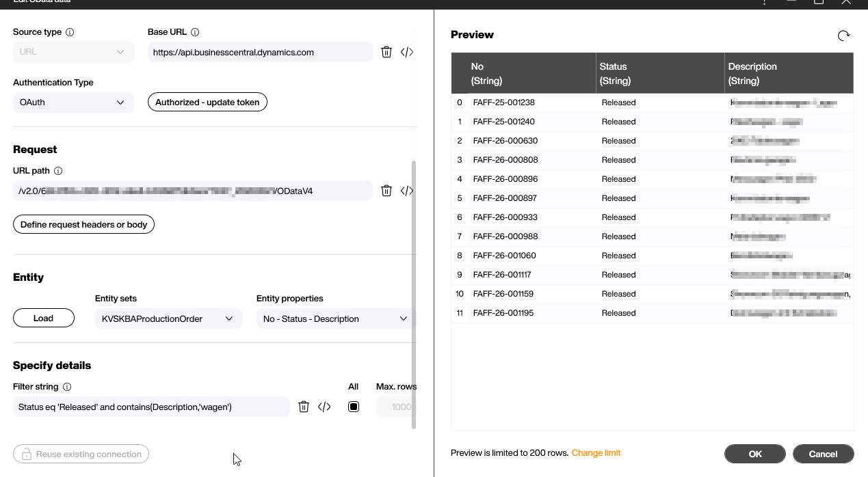Select cell FAFF-26-001159
This screenshot has width=868, height=477.
coord(503,294)
